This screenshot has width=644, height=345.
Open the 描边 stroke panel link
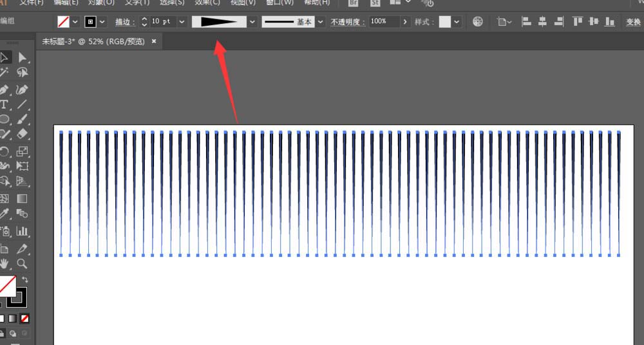pos(126,22)
